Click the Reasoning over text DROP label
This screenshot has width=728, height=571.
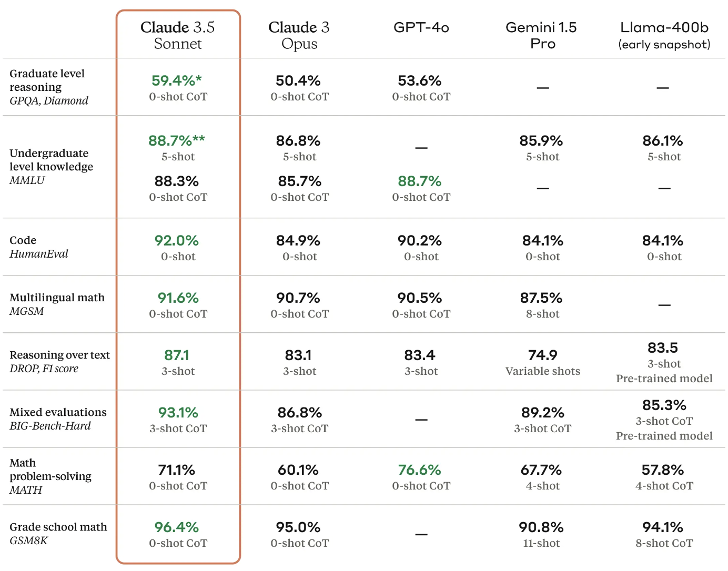[59, 361]
